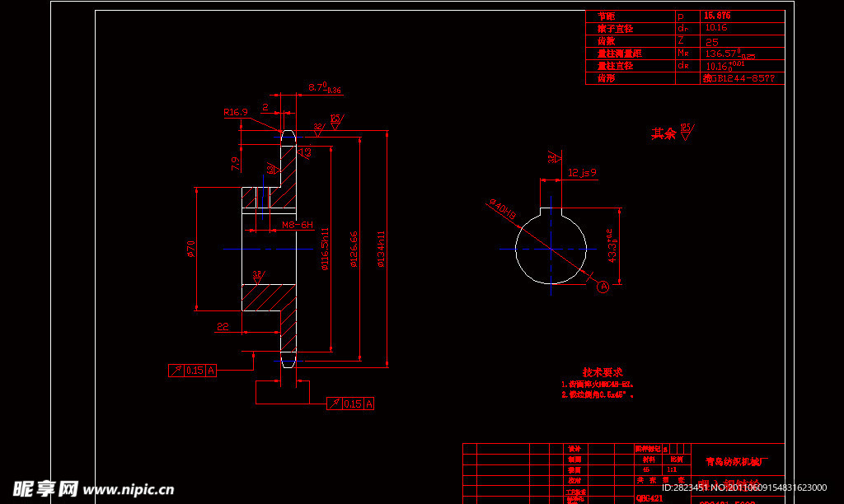Select the 7.9 vertical dimension text
The height and width of the screenshot is (504, 844).
(235, 164)
